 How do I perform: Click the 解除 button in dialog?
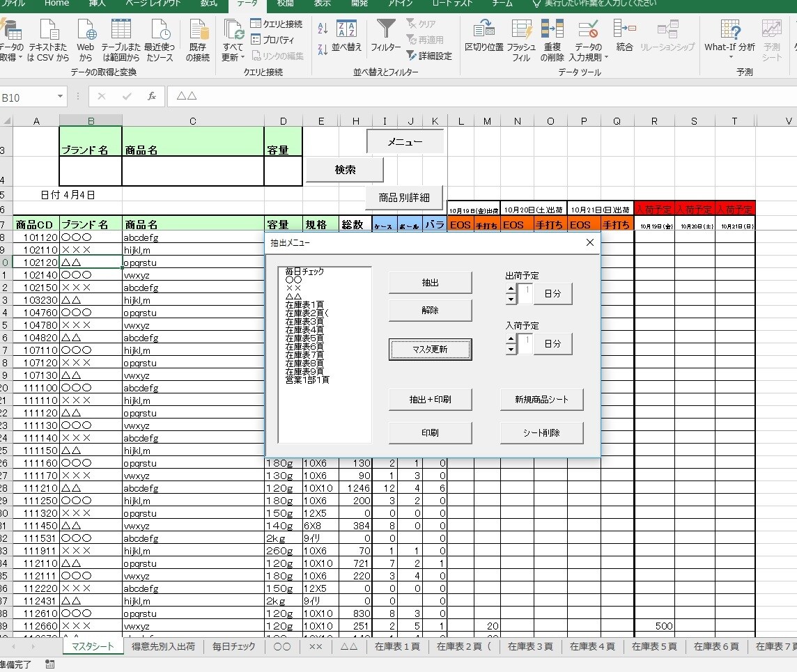430,310
